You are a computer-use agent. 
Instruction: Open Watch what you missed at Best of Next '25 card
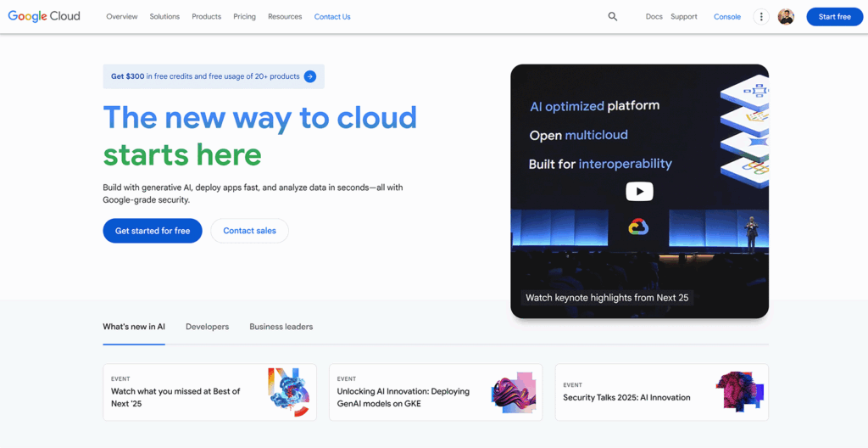210,392
